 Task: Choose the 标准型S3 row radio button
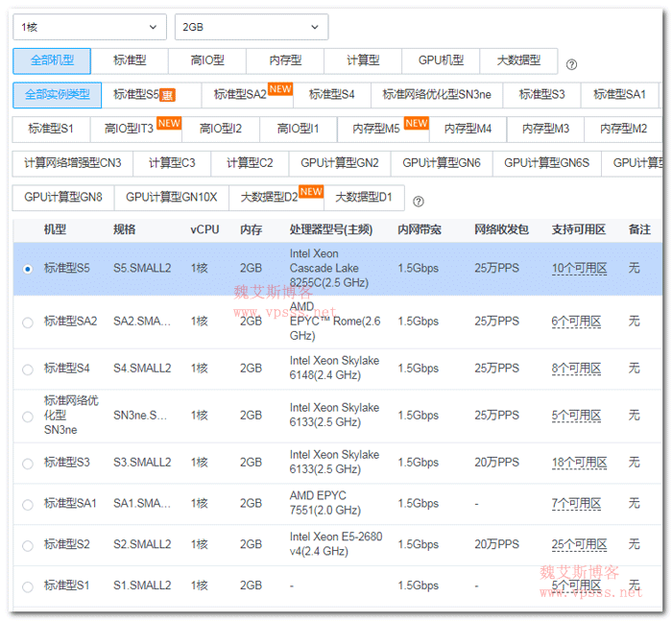pos(28,463)
